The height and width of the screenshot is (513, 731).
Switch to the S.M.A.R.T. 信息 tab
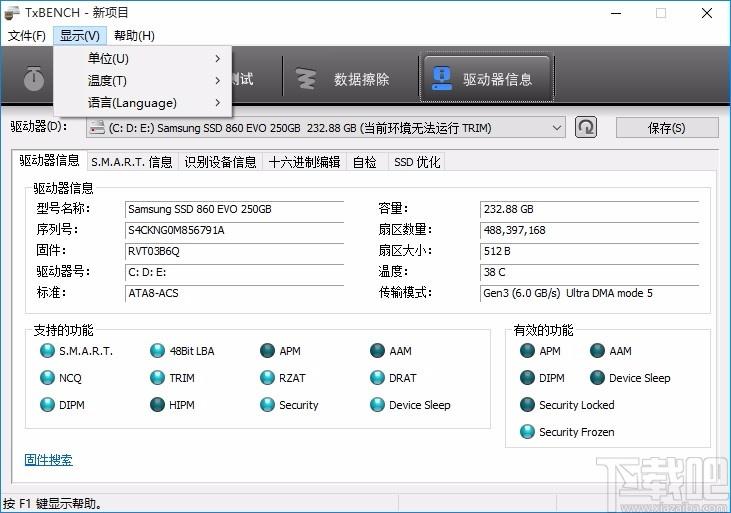132,162
